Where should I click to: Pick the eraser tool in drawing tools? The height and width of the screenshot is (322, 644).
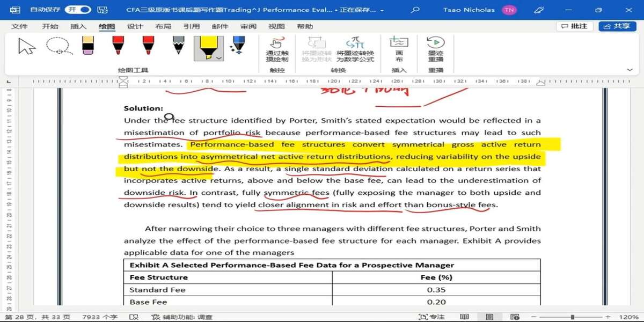click(88, 46)
